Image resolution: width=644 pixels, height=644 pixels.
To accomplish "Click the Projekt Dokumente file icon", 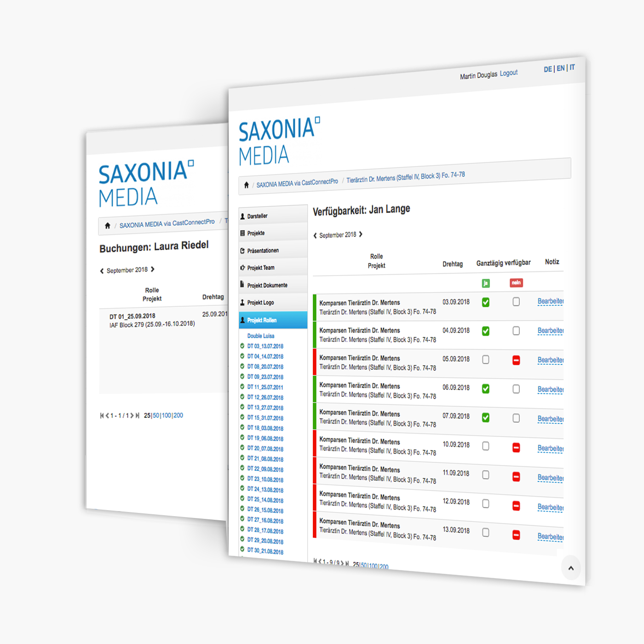I will pos(242,285).
